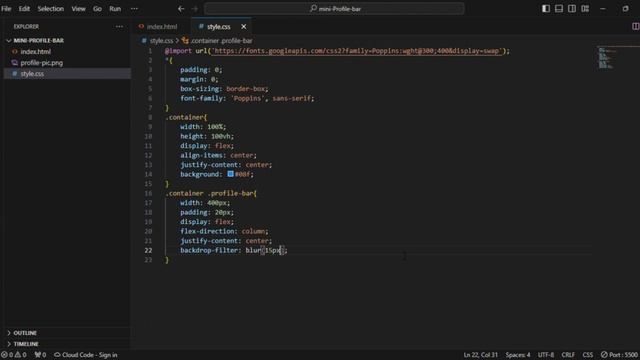Open index.html in the Explorer
640x360 pixels.
pyautogui.click(x=36, y=51)
